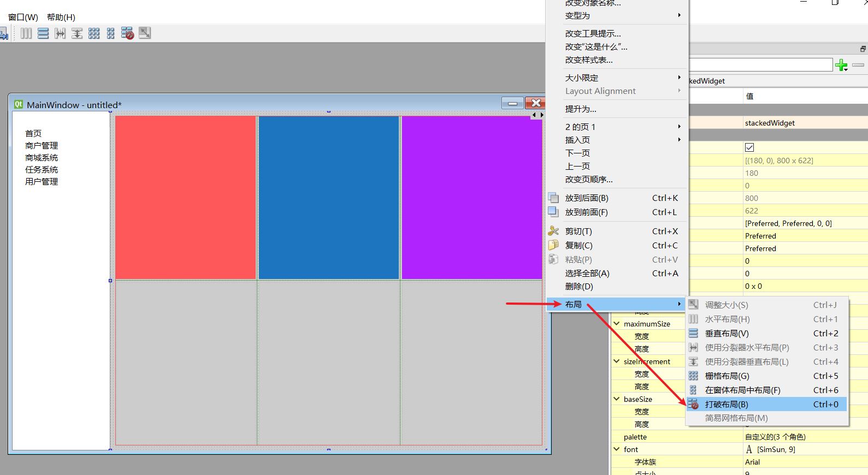Click break layout toolbar icon
This screenshot has height=475, width=868.
click(128, 33)
